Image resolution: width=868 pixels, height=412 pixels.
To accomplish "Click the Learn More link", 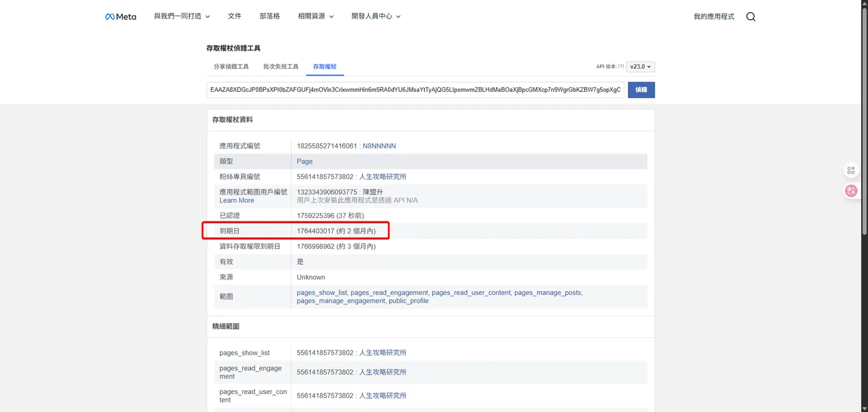I will pyautogui.click(x=237, y=200).
